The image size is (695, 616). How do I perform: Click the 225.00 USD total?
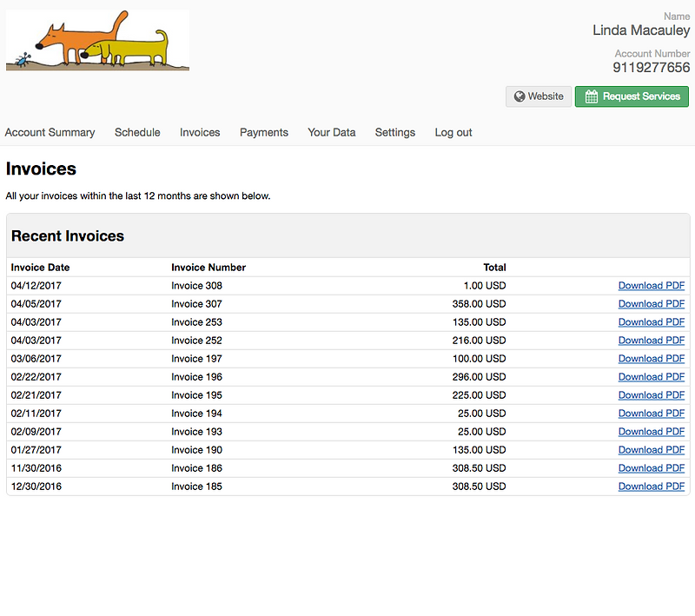480,395
